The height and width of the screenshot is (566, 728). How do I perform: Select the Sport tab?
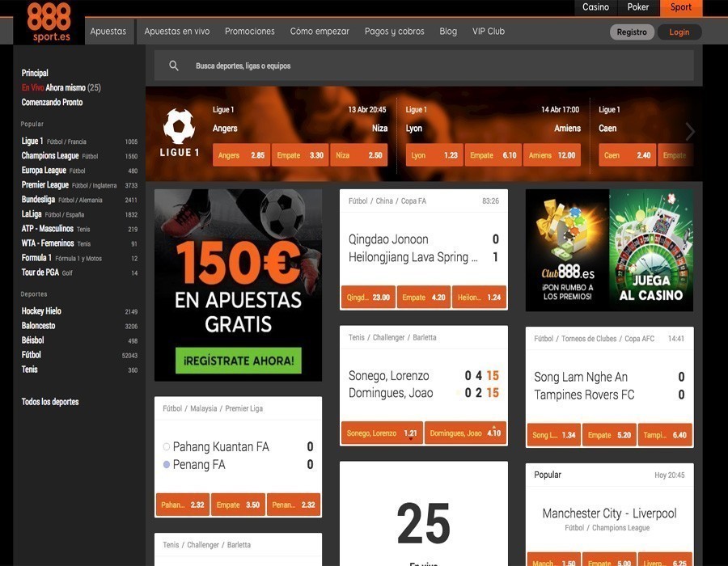point(680,7)
